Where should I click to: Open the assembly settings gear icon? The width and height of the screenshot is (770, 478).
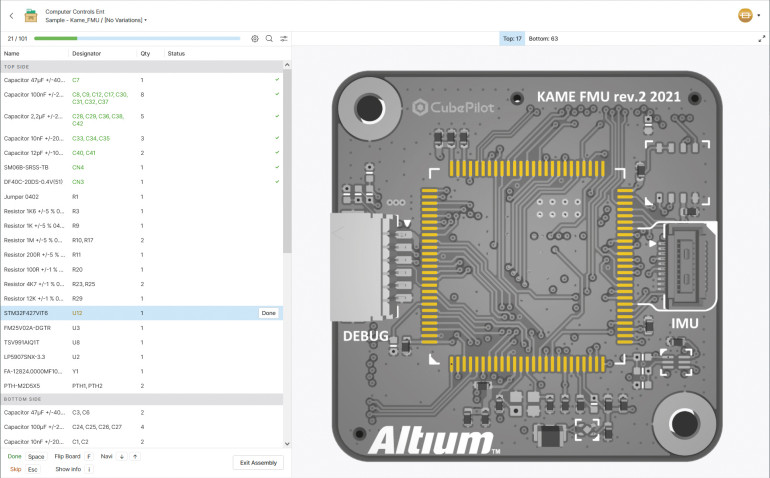[x=255, y=38]
